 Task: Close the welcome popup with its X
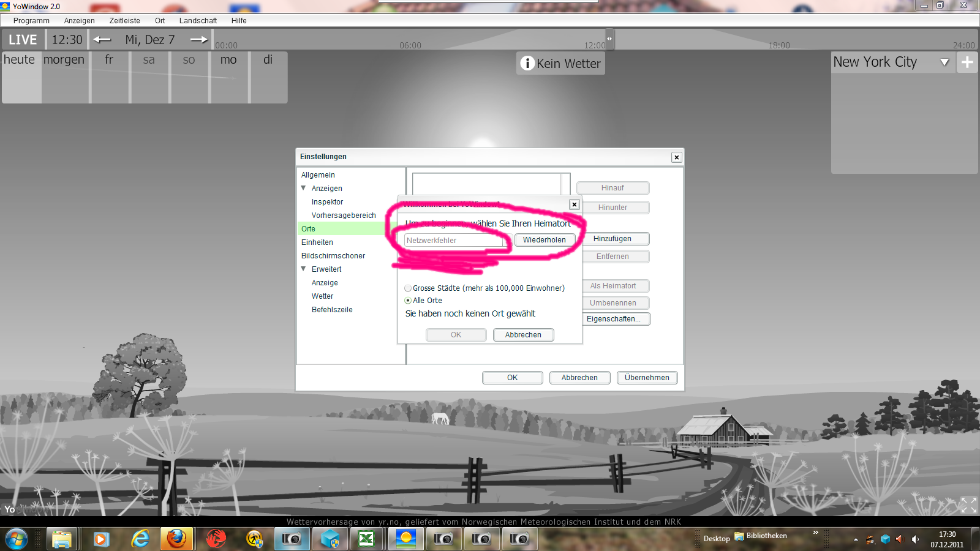click(575, 204)
